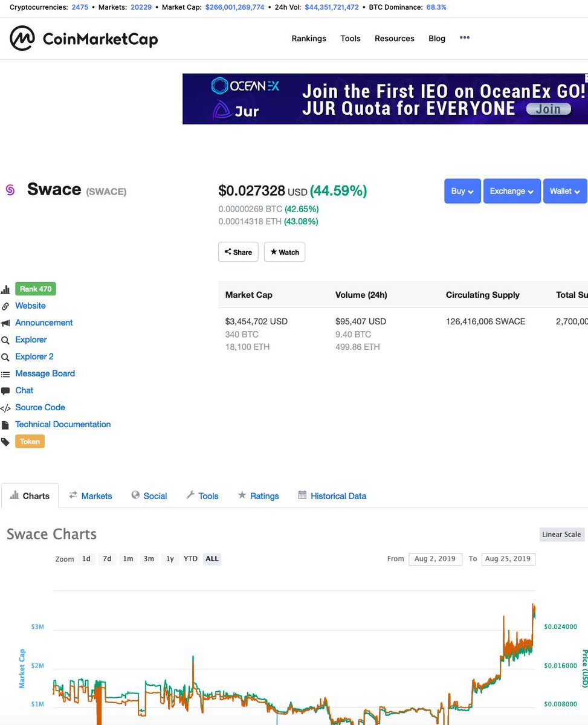Click the To date field Aug 25, 2019
Viewport: 588px width, 725px height.
pyautogui.click(x=508, y=559)
